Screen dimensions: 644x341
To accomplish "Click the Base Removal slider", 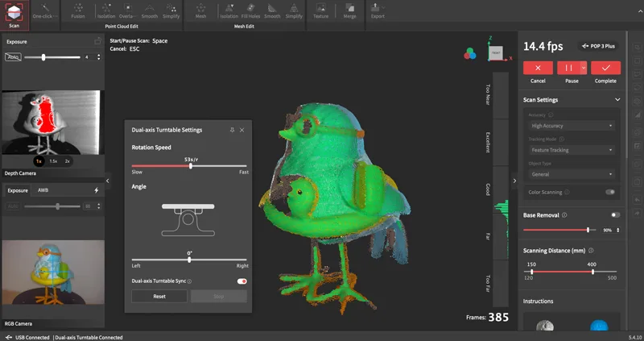I will (x=559, y=230).
